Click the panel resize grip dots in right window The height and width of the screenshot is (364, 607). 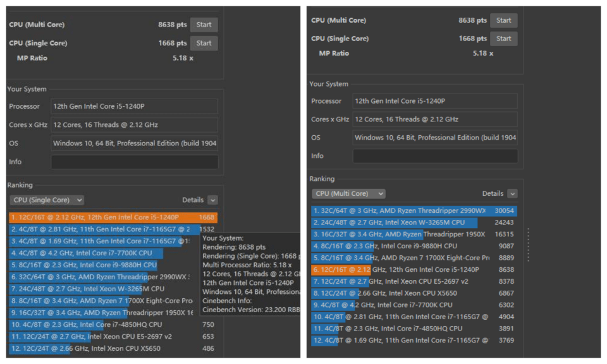tap(529, 245)
